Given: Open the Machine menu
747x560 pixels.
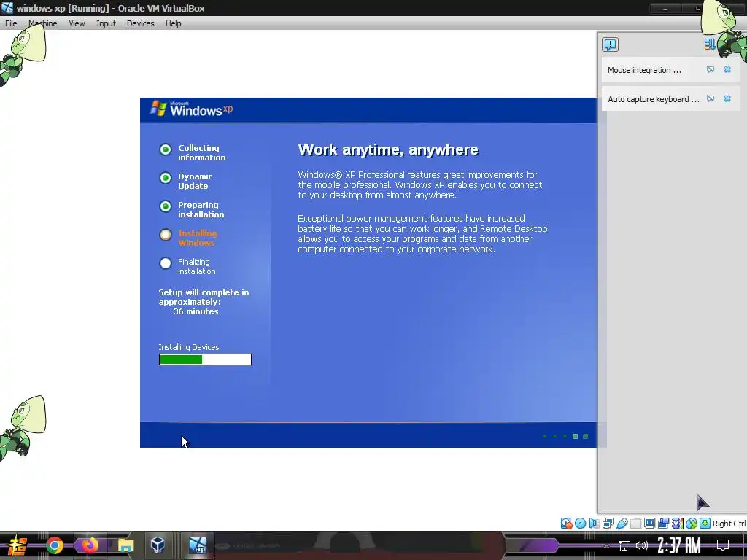Looking at the screenshot, I should point(42,23).
